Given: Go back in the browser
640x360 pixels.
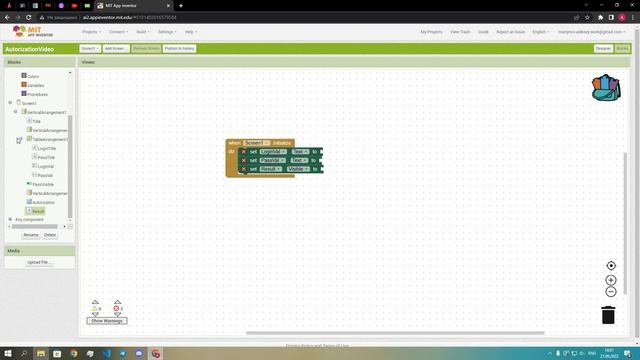Looking at the screenshot, I should pyautogui.click(x=7, y=18).
